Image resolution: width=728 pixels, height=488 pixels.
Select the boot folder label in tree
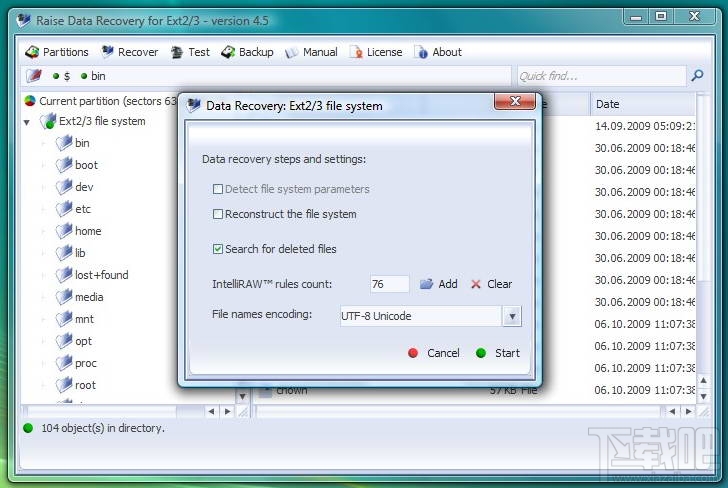86,165
